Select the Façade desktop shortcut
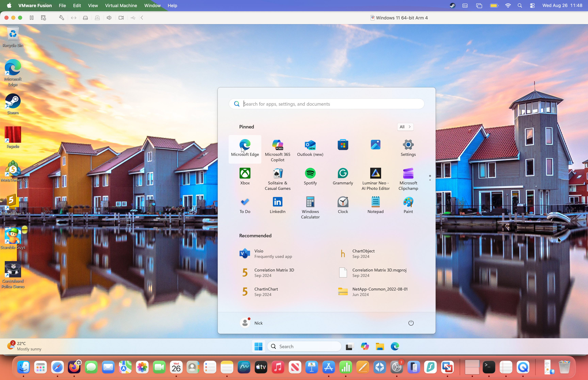This screenshot has height=380, width=588. [13, 137]
